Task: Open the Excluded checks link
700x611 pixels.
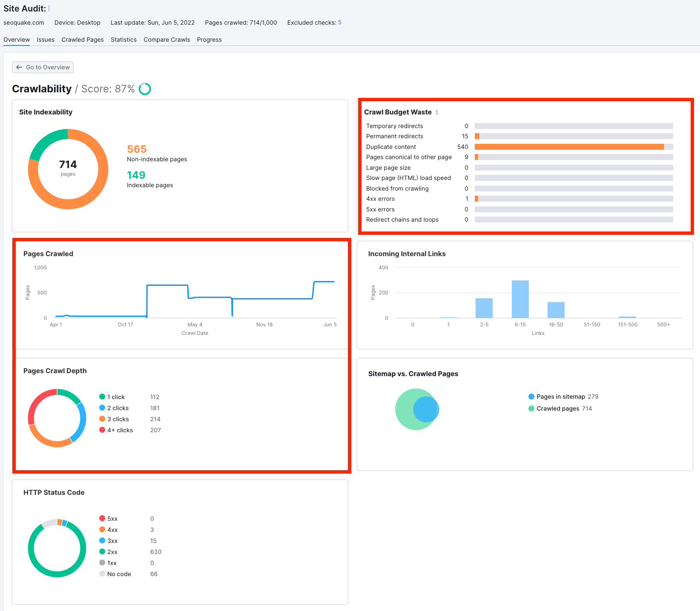Action: coord(339,23)
